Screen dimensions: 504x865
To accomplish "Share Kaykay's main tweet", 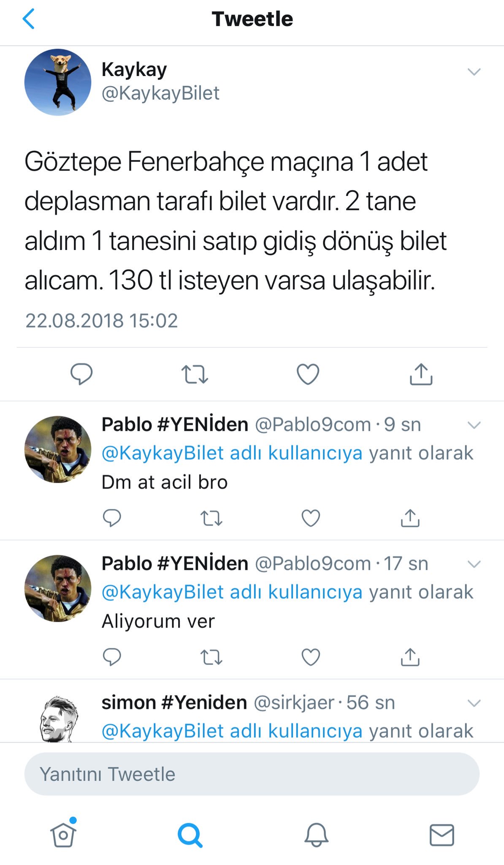I will pyautogui.click(x=421, y=374).
